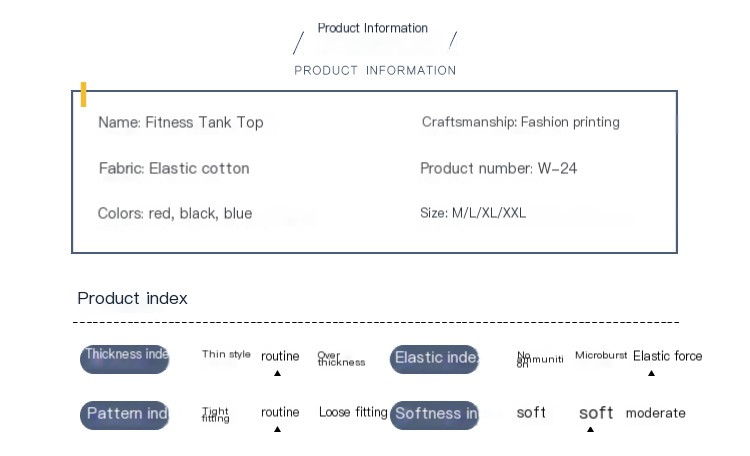Viewport: 750px width, 456px height.
Task: Click the Softness index pill
Action: [435, 415]
